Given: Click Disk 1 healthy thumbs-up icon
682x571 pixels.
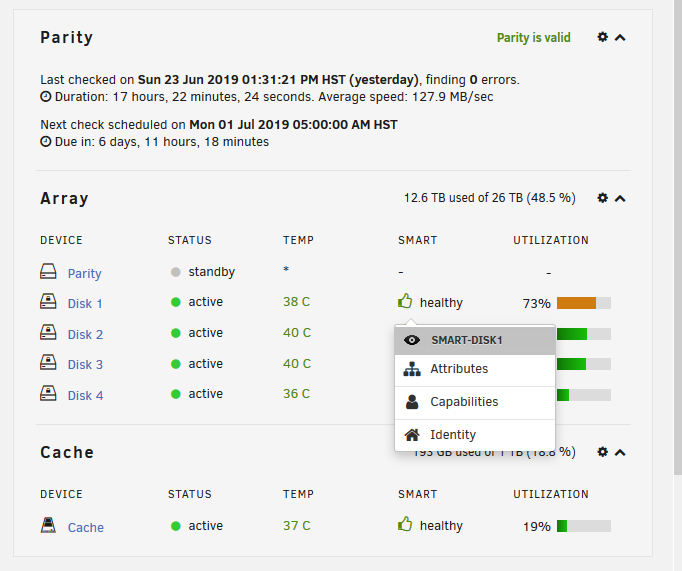Looking at the screenshot, I should pos(405,301).
